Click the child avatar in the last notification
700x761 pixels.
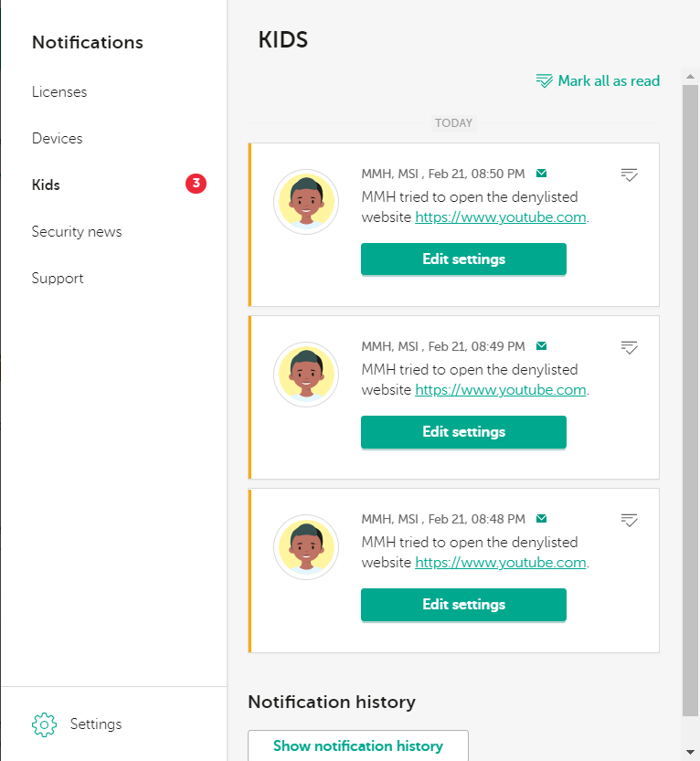point(306,547)
